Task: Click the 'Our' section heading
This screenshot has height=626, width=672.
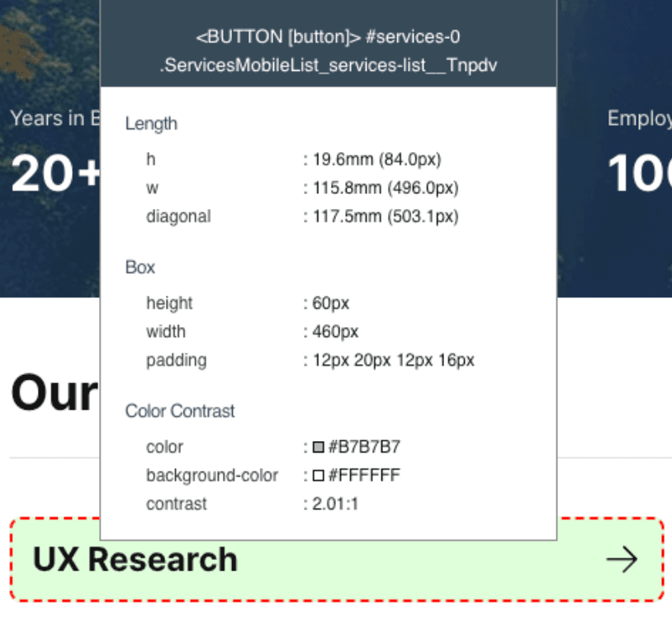Action: pos(54,393)
